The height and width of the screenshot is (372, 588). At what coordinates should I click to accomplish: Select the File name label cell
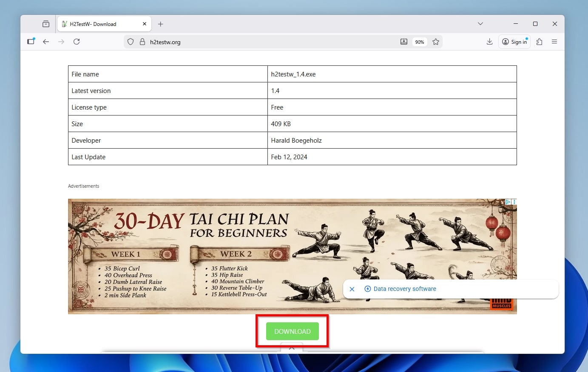(168, 74)
